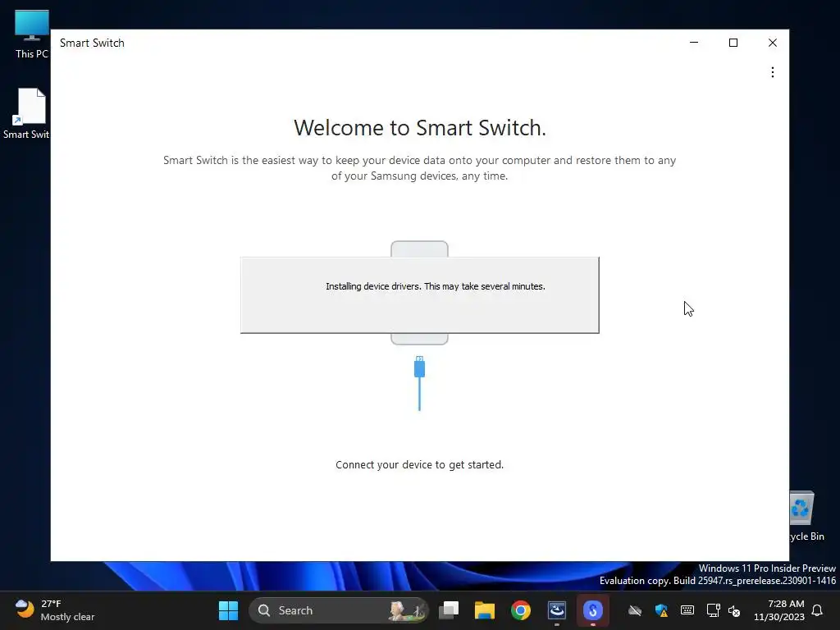Open the Windows Start menu

click(x=228, y=610)
